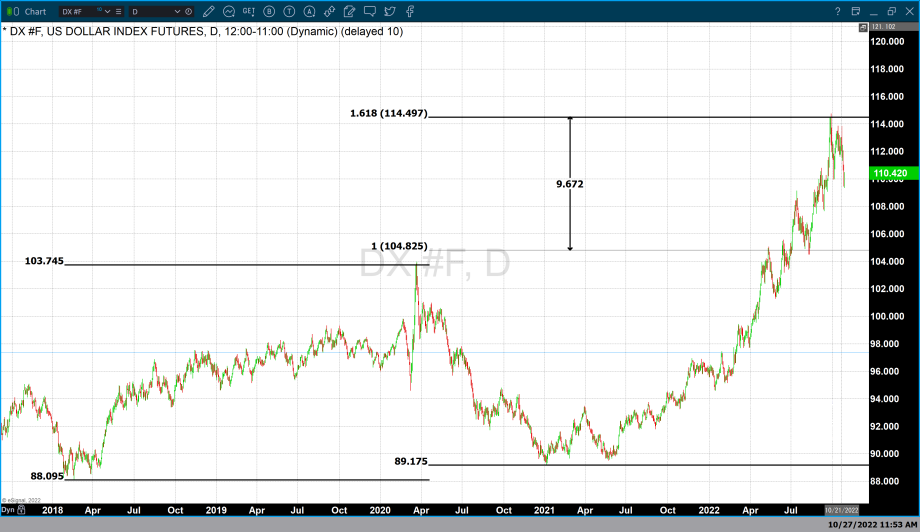
Task: Open the Chart window menu
Action: point(28,11)
